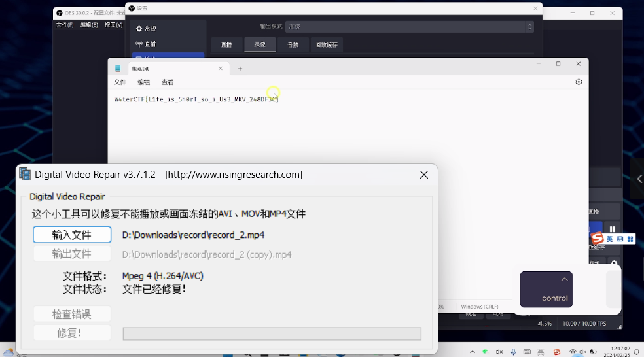Toggle the 英 language mode on Sogou bar
The width and height of the screenshot is (644, 357).
tap(609, 239)
